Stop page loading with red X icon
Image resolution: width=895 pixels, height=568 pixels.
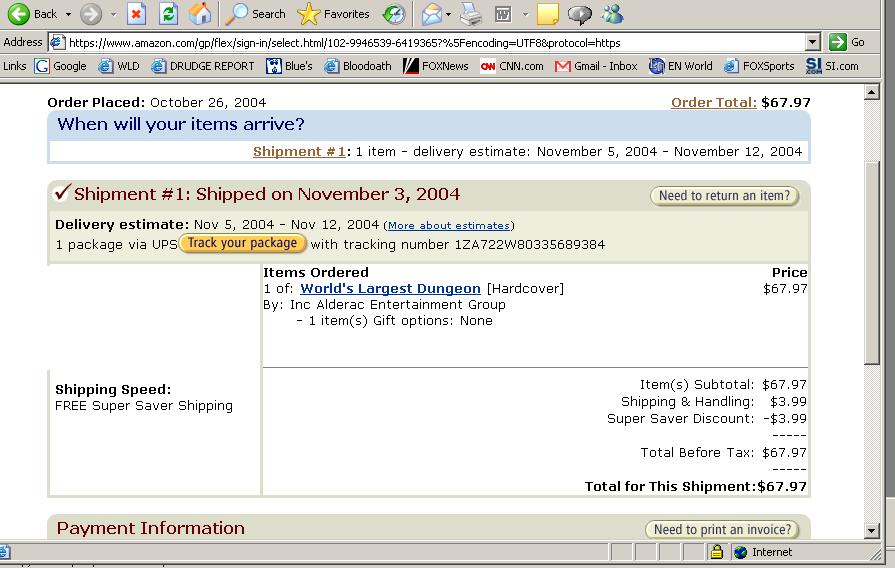(136, 14)
